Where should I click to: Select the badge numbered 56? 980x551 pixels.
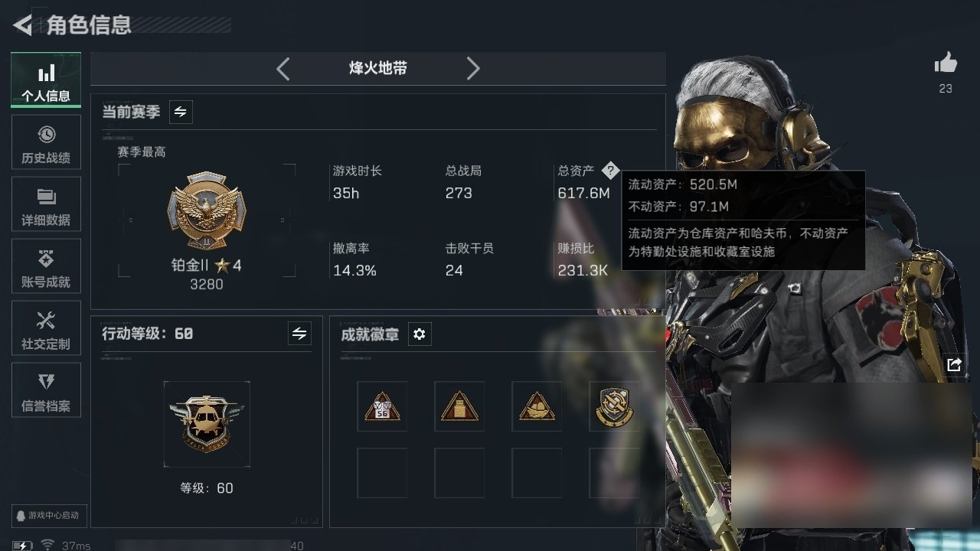tap(382, 406)
